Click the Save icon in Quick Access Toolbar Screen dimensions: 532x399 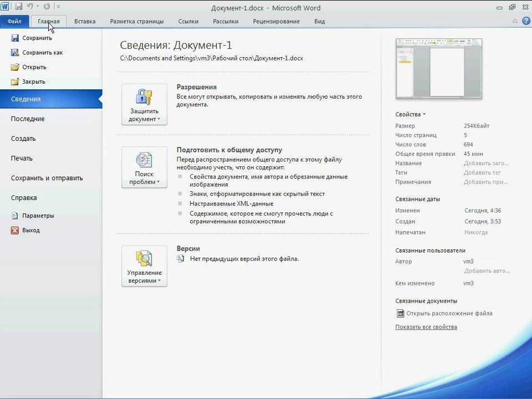pyautogui.click(x=18, y=7)
